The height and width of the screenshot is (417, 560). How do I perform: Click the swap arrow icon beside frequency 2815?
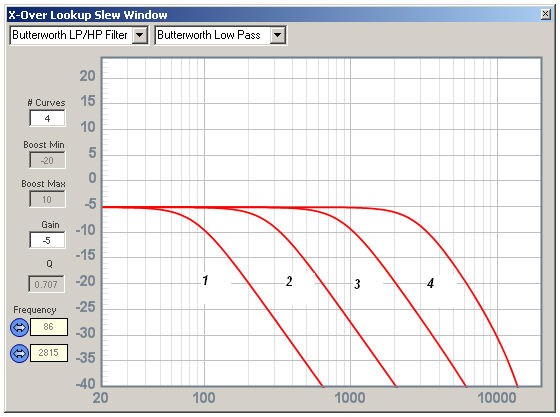19,353
